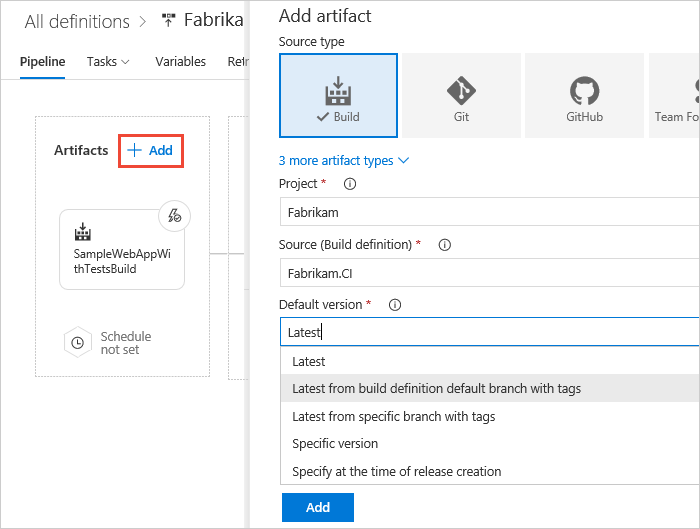Viewport: 700px width, 529px height.
Task: Click the continuous deployment trigger lightning icon
Action: (175, 216)
